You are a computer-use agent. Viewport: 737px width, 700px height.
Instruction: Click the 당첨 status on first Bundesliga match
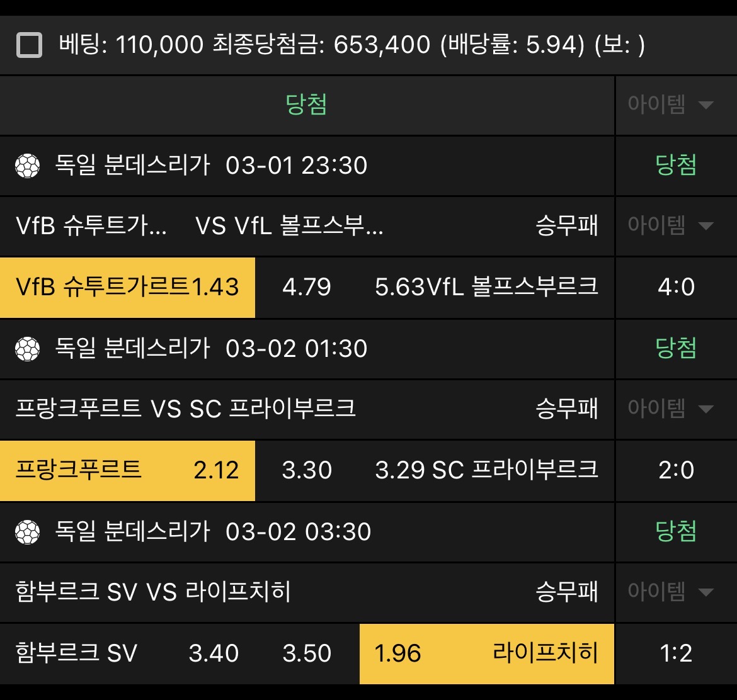click(676, 166)
